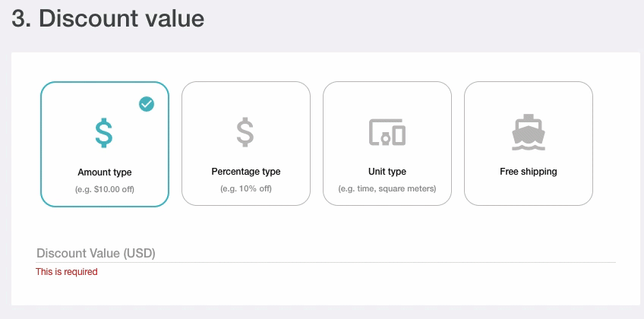Image resolution: width=644 pixels, height=319 pixels.
Task: Click the devices icon for Unit type
Action: click(387, 132)
